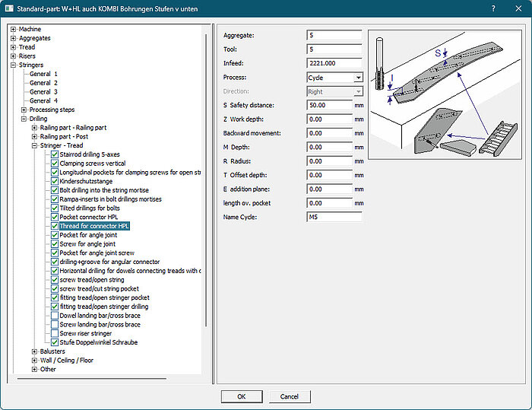Click the Safety distance input field
The height and width of the screenshot is (410, 532).
329,106
